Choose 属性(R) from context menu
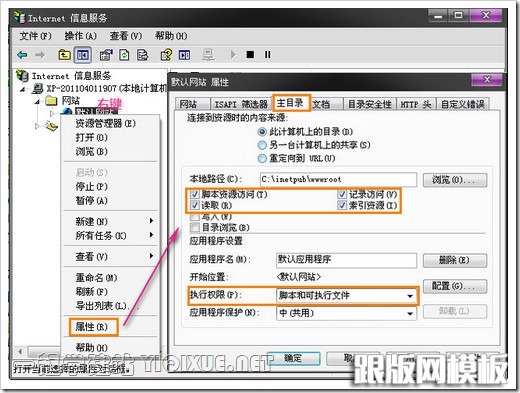The image size is (520, 393). click(x=93, y=327)
